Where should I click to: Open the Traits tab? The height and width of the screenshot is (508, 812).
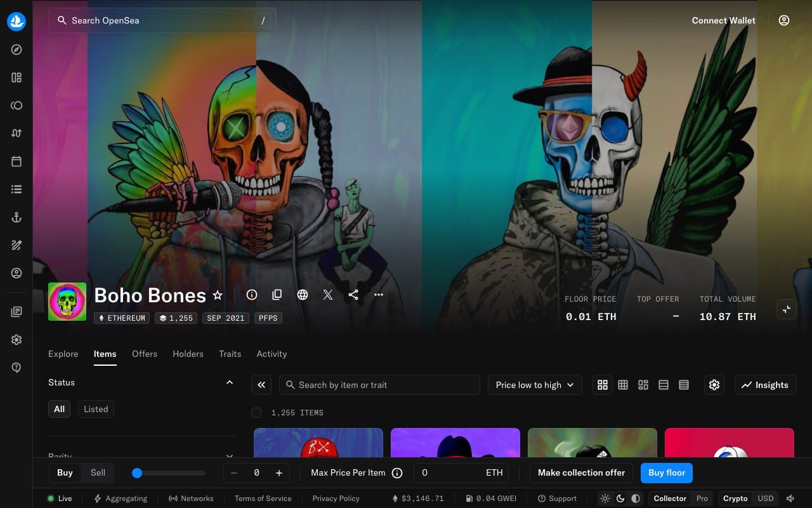pyautogui.click(x=230, y=354)
